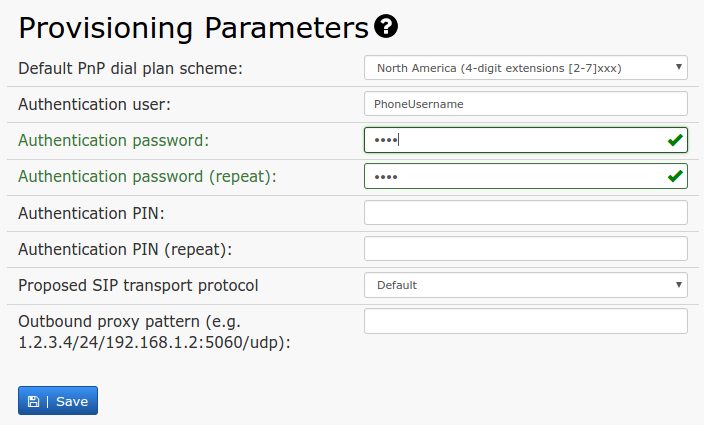Click the Provisioning Parameters heading
The height and width of the screenshot is (425, 704).
coord(194,28)
